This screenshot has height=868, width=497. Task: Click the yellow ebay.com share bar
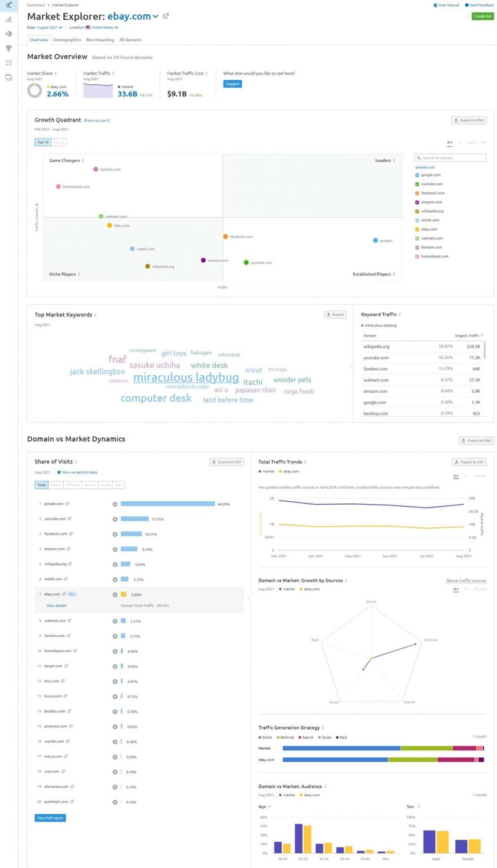click(x=123, y=594)
